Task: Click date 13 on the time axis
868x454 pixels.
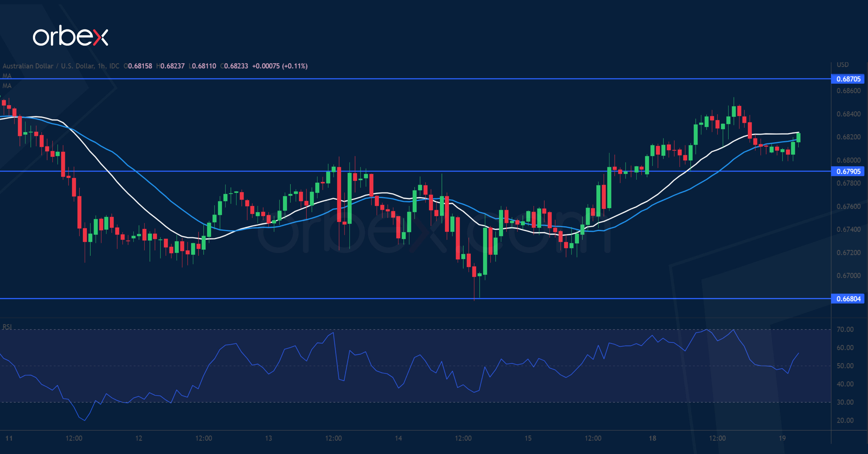Action: click(268, 438)
